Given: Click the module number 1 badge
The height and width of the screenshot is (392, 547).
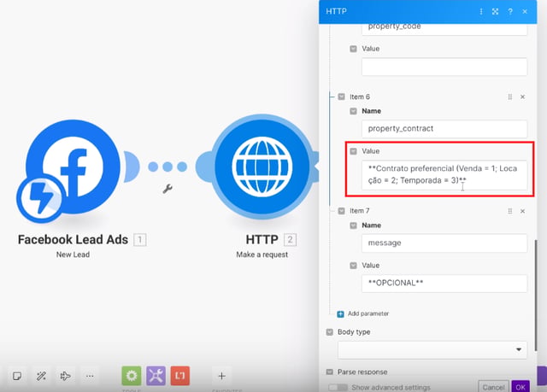Looking at the screenshot, I should pyautogui.click(x=140, y=240).
